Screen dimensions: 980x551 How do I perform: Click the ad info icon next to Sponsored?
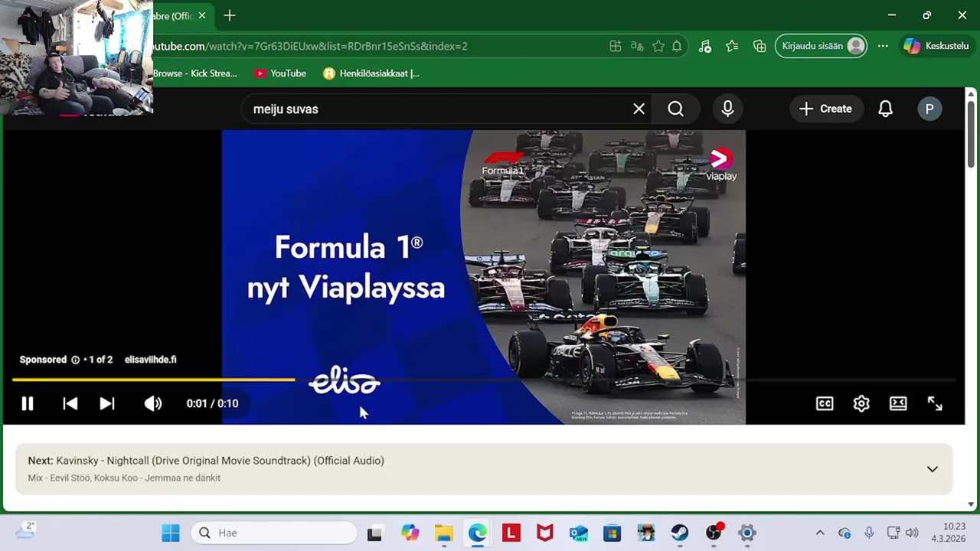tap(75, 360)
